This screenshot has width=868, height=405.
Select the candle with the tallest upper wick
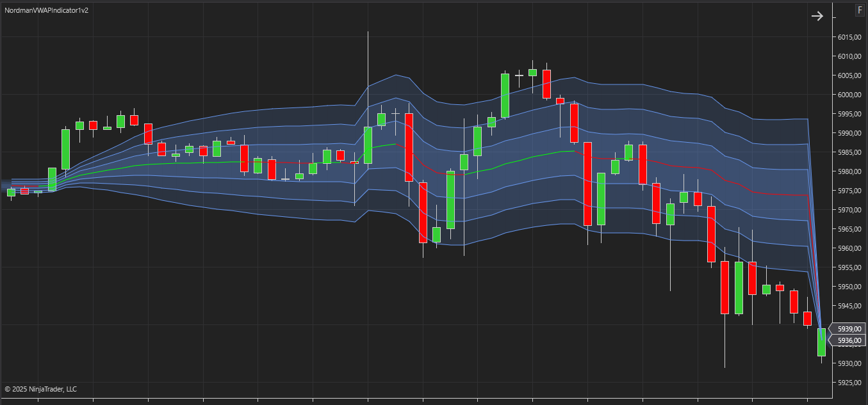[x=368, y=145]
